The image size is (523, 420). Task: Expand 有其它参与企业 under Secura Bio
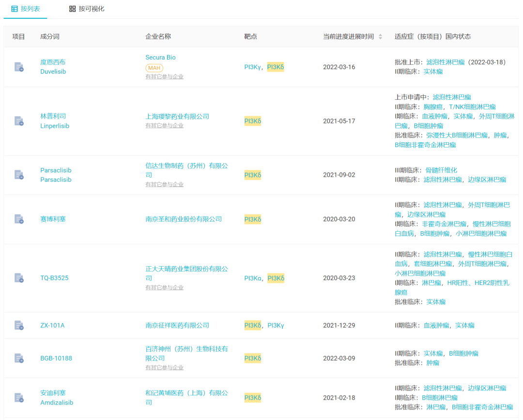(164, 76)
